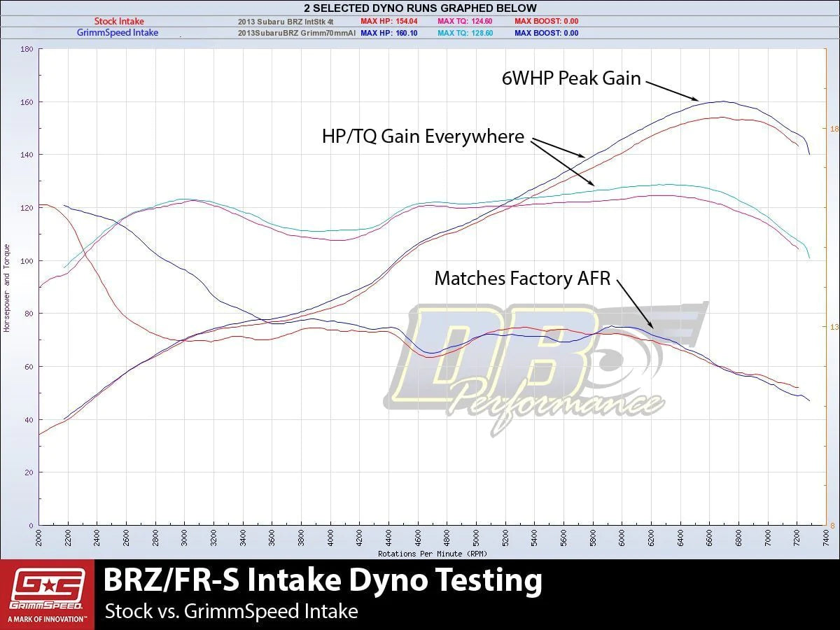
Task: Click the 7000 RPM tick label
Action: 768,539
